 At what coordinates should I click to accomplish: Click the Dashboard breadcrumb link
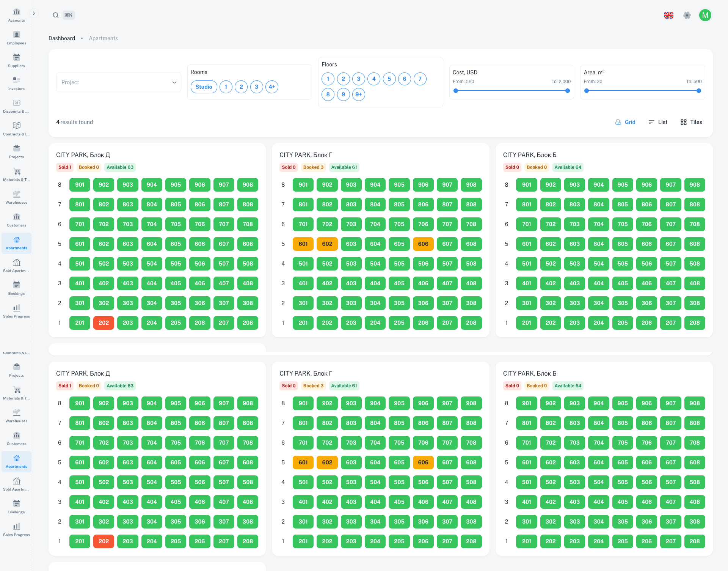(x=62, y=38)
